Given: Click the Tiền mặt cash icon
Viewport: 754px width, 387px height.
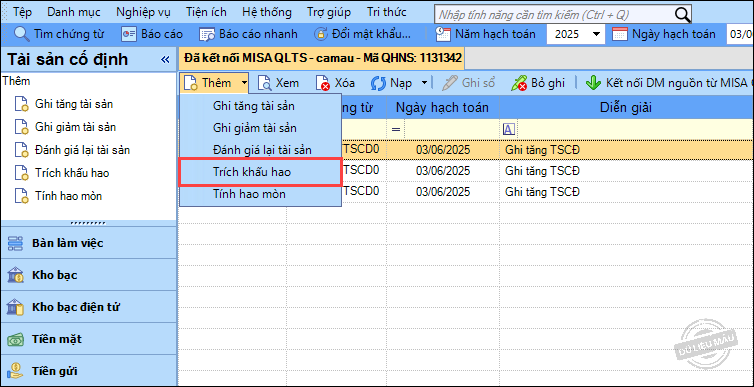Looking at the screenshot, I should point(15,339).
